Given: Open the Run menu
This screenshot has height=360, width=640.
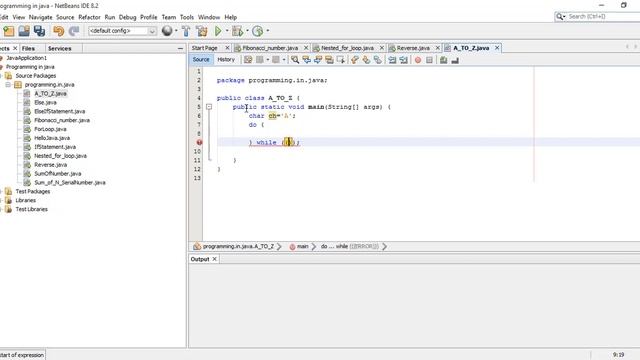Looking at the screenshot, I should click(110, 17).
